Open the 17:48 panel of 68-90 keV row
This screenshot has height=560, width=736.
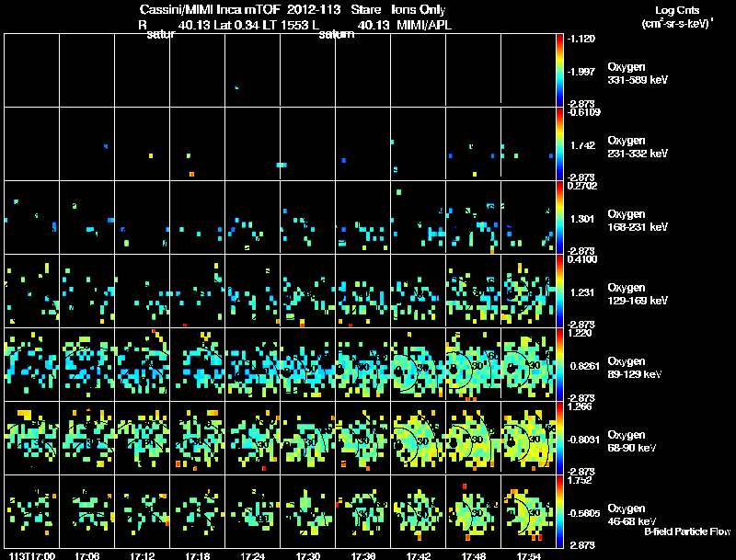click(473, 438)
